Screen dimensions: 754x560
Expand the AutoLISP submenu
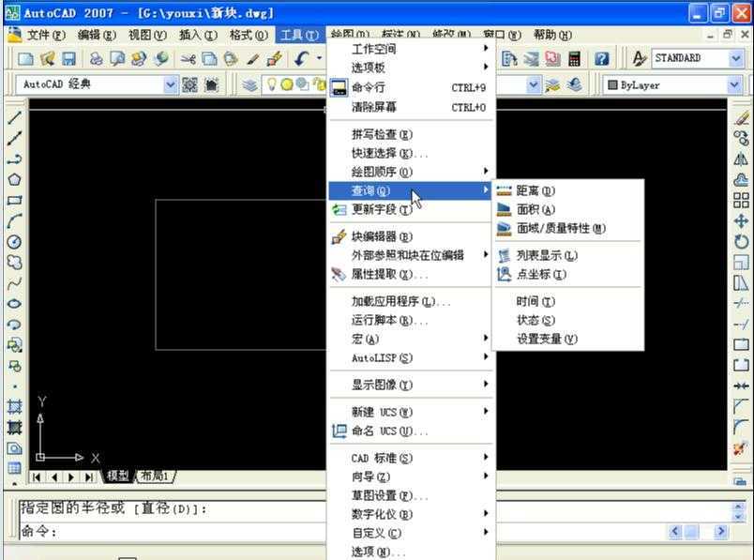coord(411,358)
